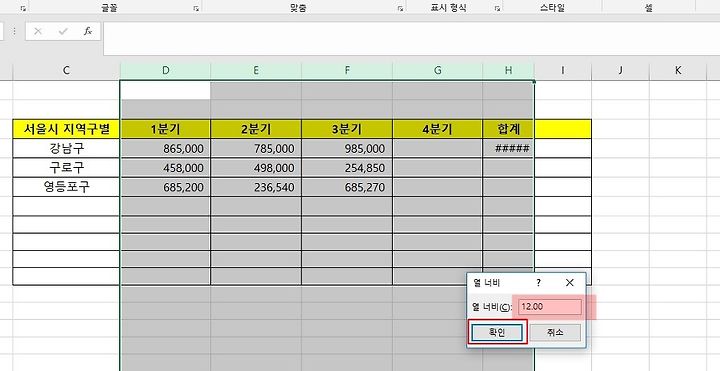Open the 맞춤 group dialog launcher
This screenshot has width=720, height=371.
tap(400, 8)
